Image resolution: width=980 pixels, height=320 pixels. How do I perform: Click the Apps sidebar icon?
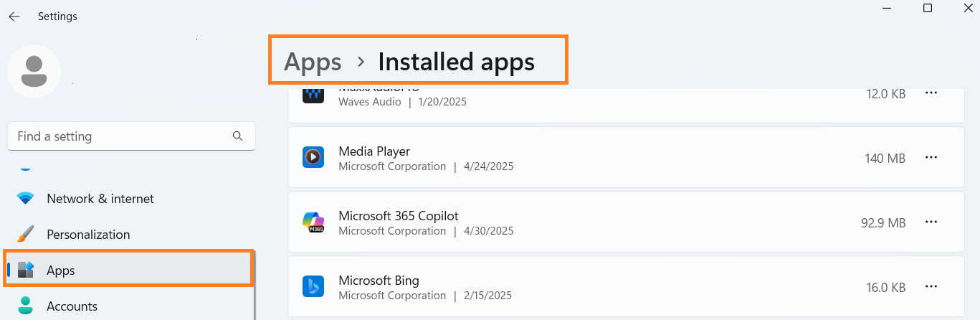pos(26,270)
